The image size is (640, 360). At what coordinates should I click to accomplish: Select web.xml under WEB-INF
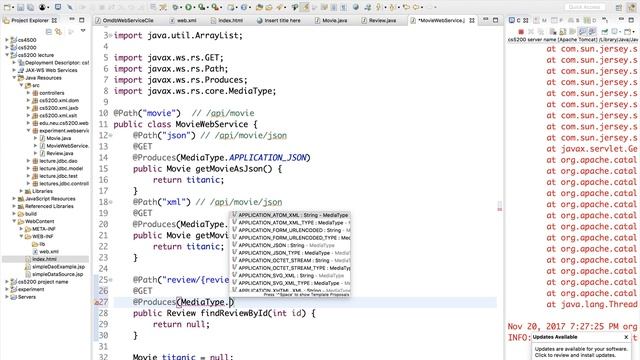[x=49, y=251]
